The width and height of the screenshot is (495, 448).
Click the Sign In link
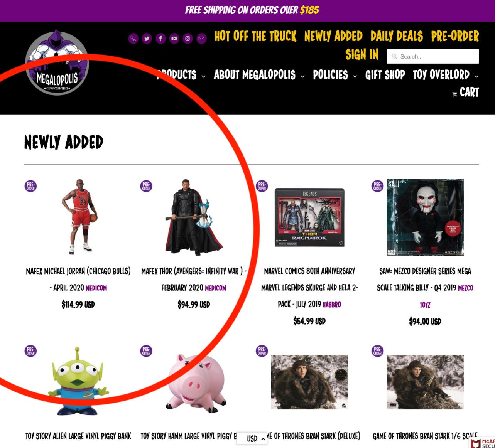[x=362, y=55]
